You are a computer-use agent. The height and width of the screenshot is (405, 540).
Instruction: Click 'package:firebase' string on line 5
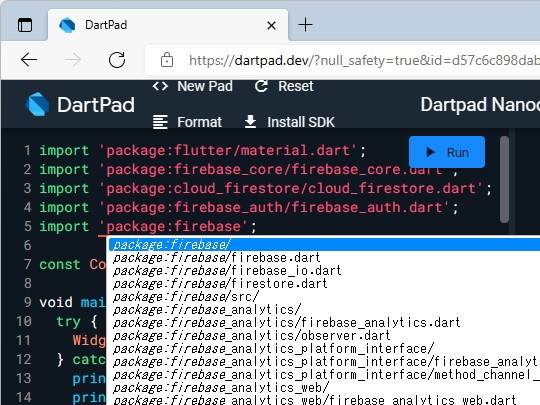173,227
